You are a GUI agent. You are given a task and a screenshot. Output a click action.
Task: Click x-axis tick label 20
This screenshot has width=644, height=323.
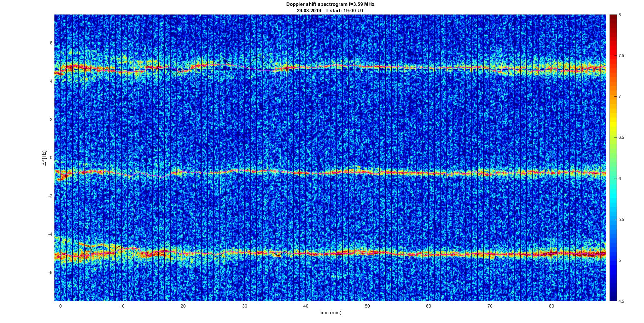[x=183, y=306]
